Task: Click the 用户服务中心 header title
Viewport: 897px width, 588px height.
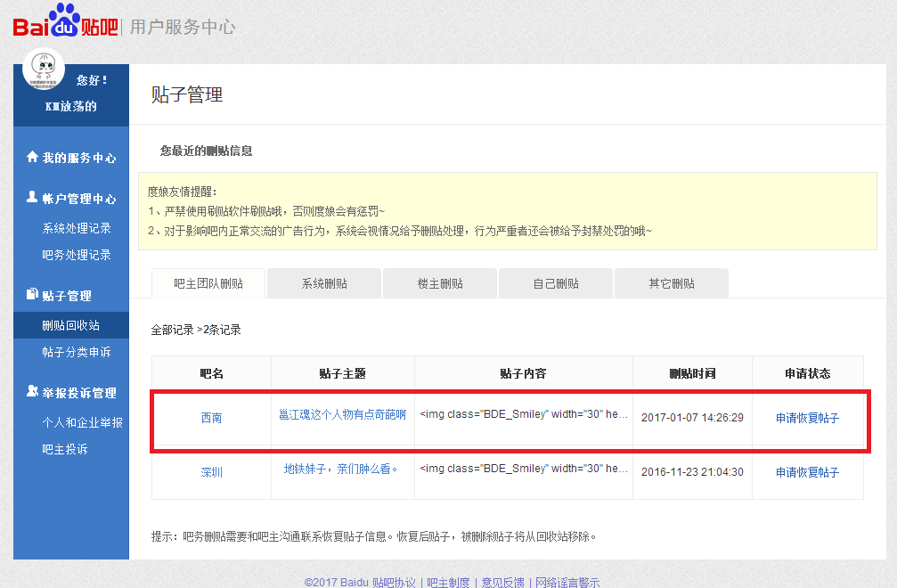Action: coord(183,27)
